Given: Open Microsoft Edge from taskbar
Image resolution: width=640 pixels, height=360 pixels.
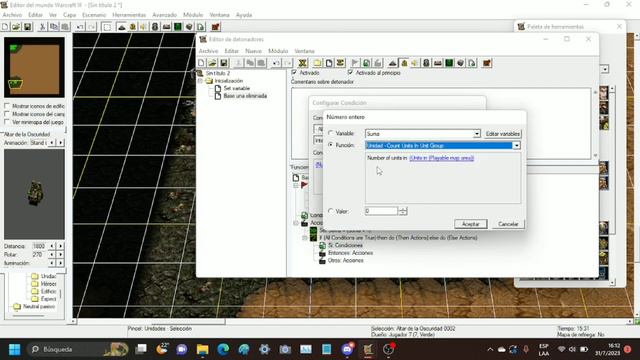Looking at the screenshot, I should 223,349.
